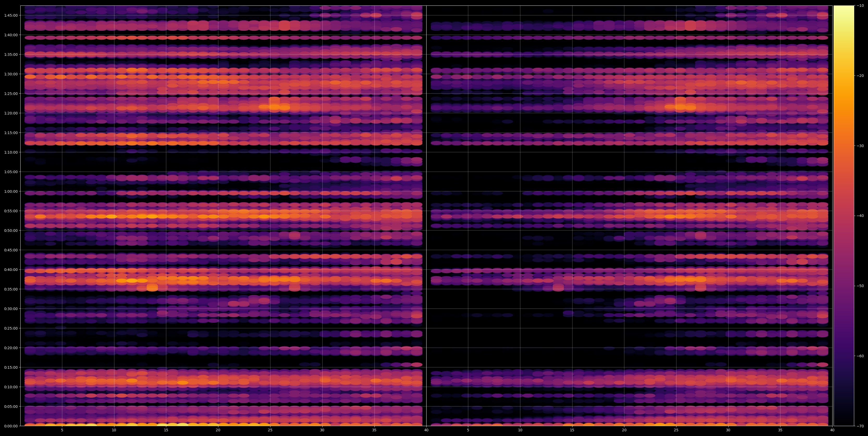Click the 0:45:00 y-axis tick label
Screen dimensions: 868x436
pyautogui.click(x=11, y=250)
